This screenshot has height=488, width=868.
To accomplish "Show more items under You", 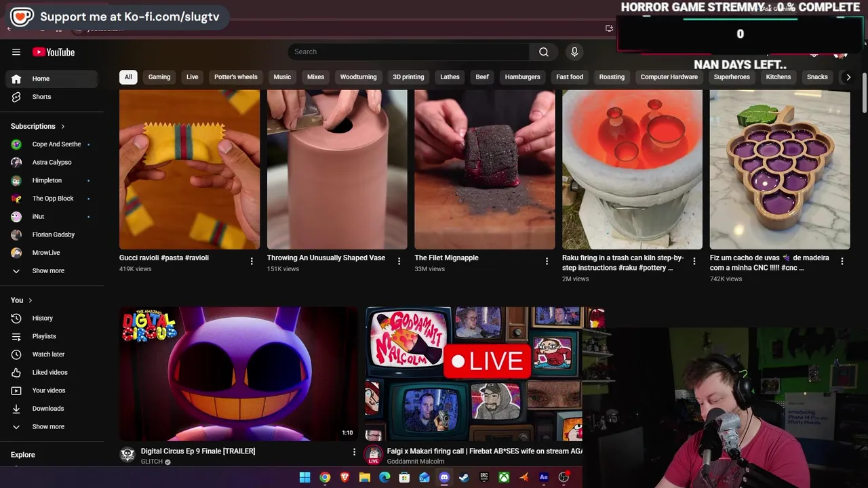I will coord(52,426).
